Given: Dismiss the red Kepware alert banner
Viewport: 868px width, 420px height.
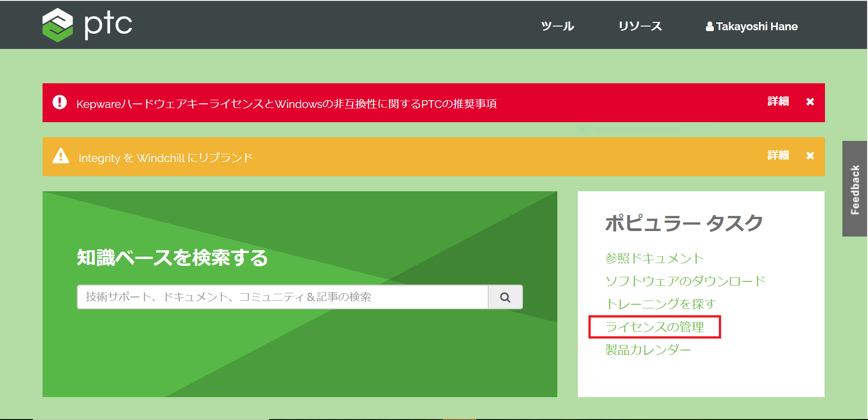Looking at the screenshot, I should [810, 102].
